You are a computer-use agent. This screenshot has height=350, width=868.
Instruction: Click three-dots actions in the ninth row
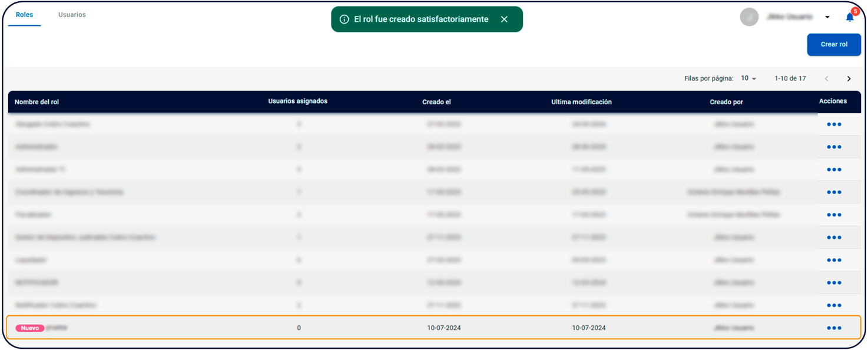(x=834, y=305)
